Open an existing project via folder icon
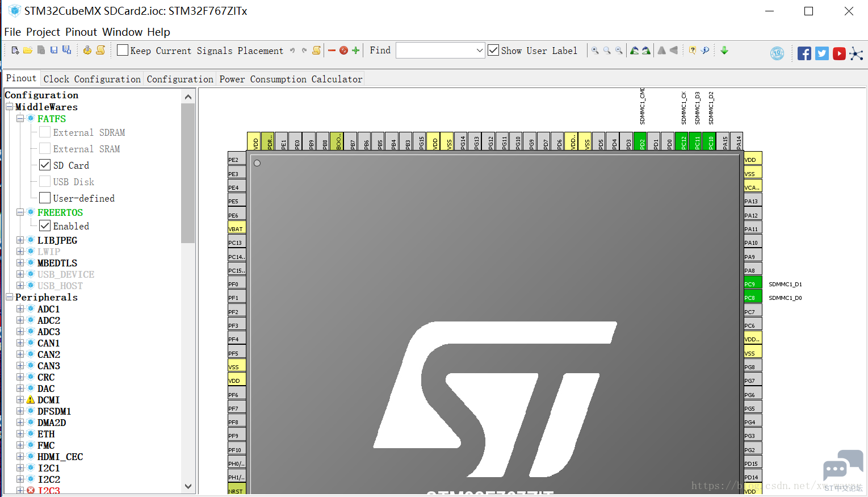Viewport: 868px width, 497px height. pyautogui.click(x=28, y=51)
